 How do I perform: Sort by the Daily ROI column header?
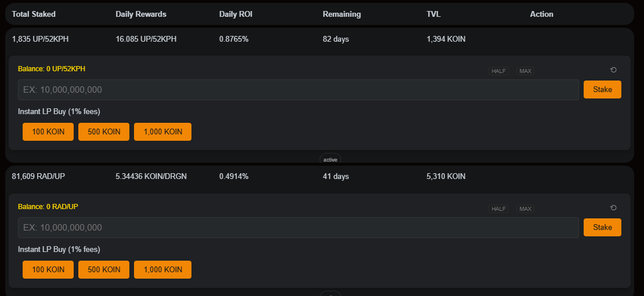[236, 14]
